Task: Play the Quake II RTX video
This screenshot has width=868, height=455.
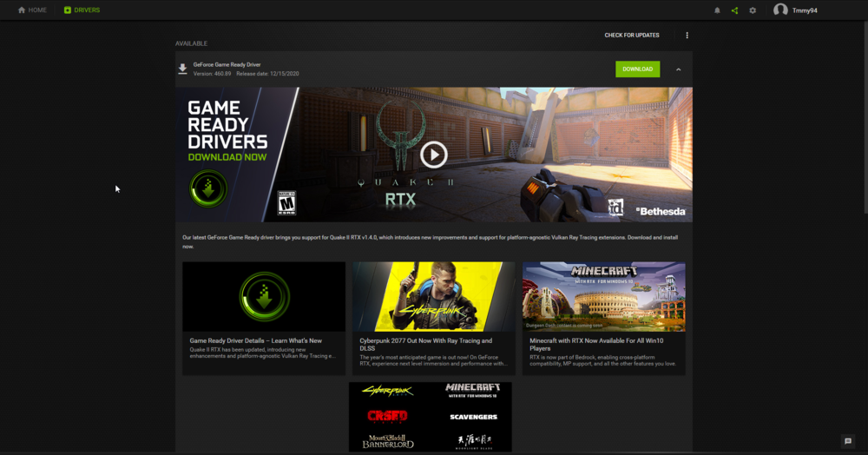Action: point(434,155)
